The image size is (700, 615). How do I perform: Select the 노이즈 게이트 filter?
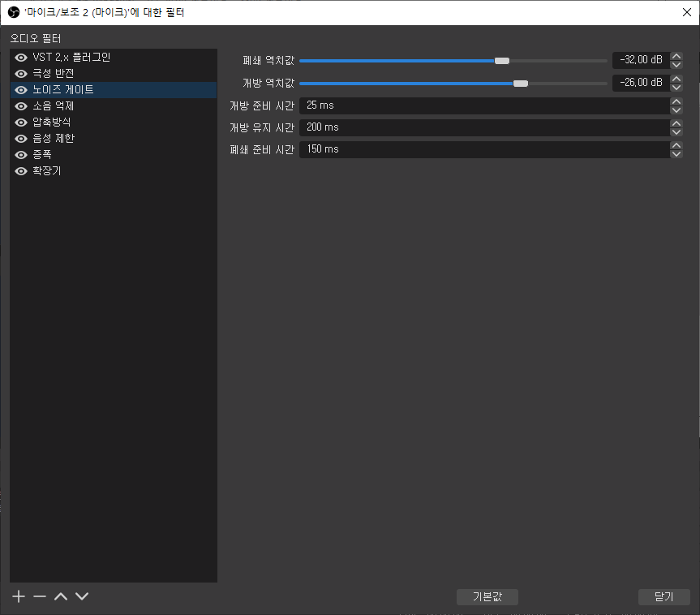114,90
